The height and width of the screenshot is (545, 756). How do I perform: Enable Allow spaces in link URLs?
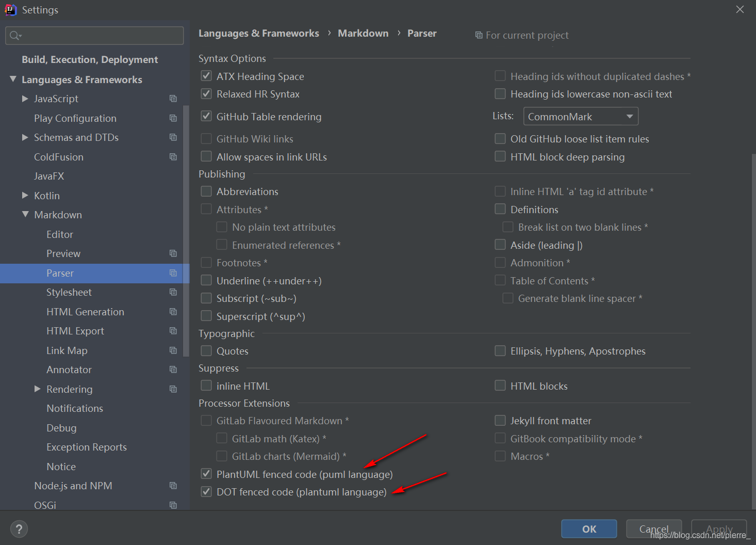coord(206,156)
